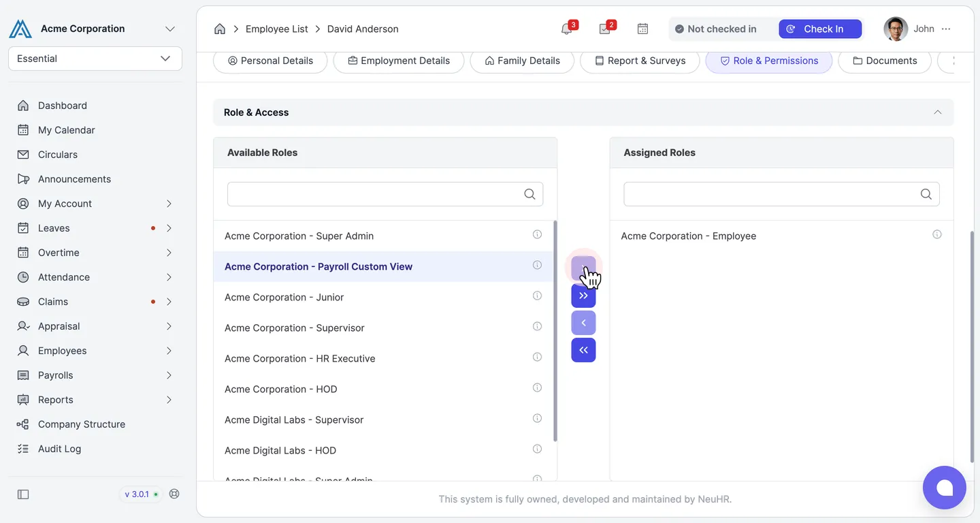Viewport: 980px width, 523px height.
Task: Select assigned Acme Corporation - Employee role
Action: point(781,236)
